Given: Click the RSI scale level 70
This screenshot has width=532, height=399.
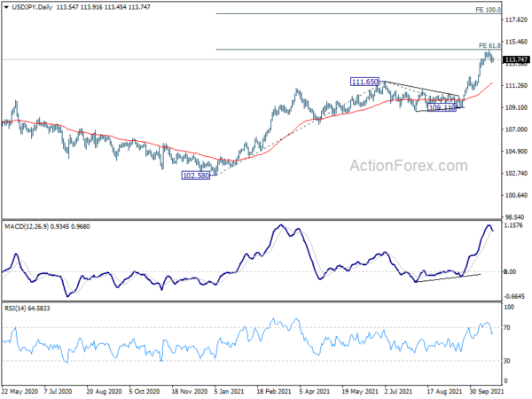Looking at the screenshot, I should 507,328.
